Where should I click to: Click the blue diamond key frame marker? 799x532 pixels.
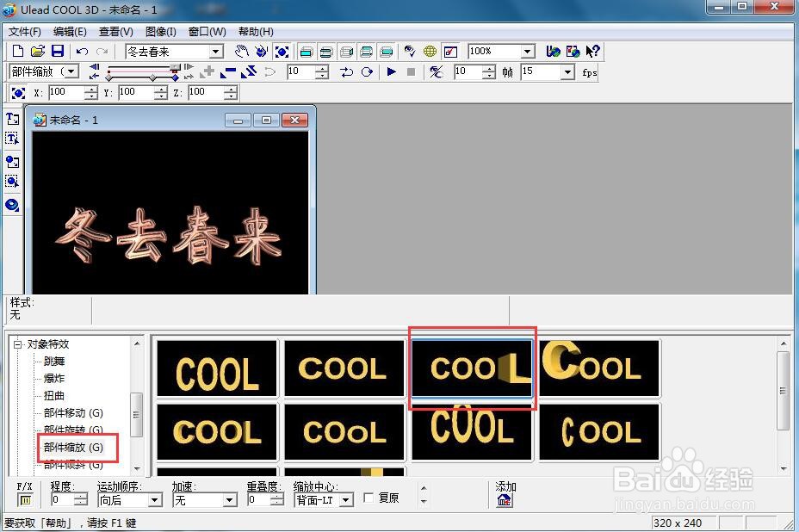176,78
